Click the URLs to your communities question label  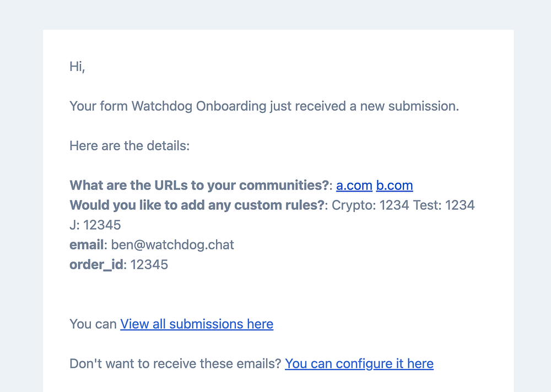coord(199,186)
